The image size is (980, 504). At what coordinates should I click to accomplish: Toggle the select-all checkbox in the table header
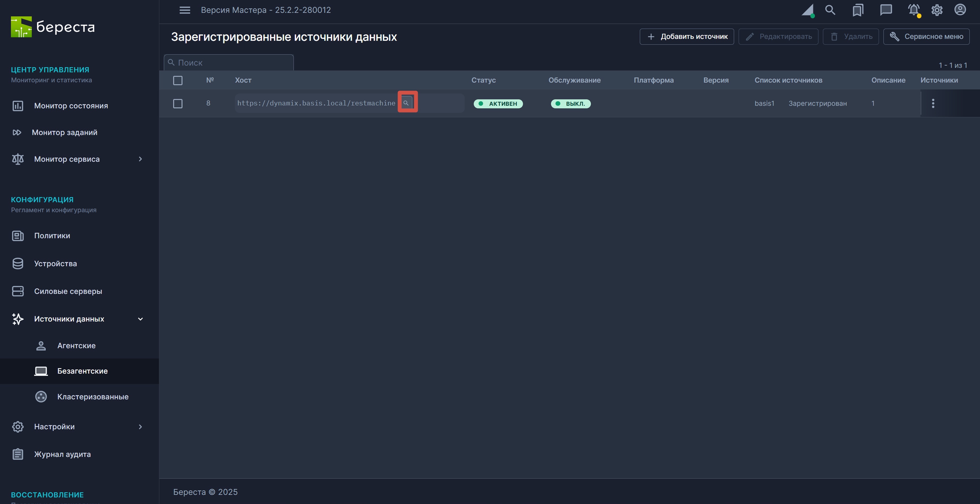point(178,80)
